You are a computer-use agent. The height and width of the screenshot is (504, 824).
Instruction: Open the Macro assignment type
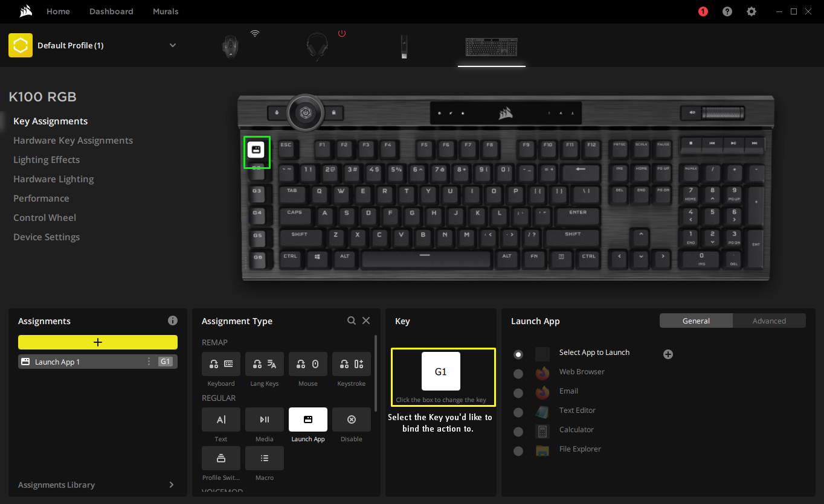tap(264, 458)
